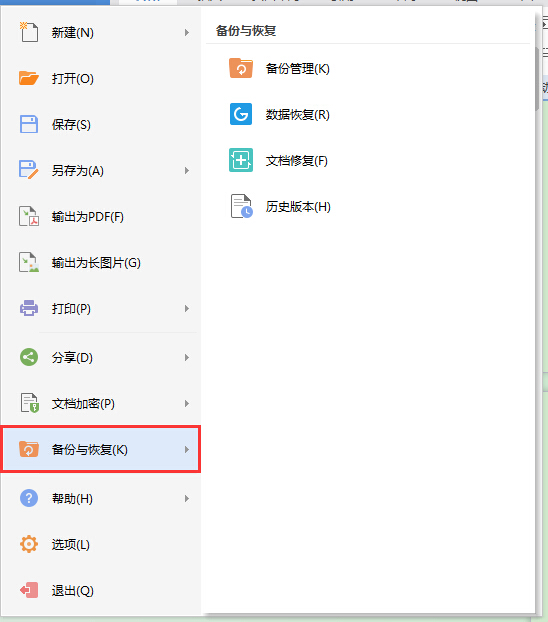Image resolution: width=548 pixels, height=622 pixels.
Task: Expand the 打印(P) submenu arrow
Action: click(187, 309)
